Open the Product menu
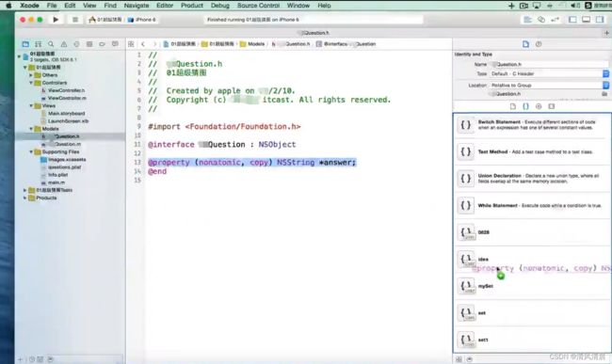This screenshot has width=612, height=364. point(192,6)
